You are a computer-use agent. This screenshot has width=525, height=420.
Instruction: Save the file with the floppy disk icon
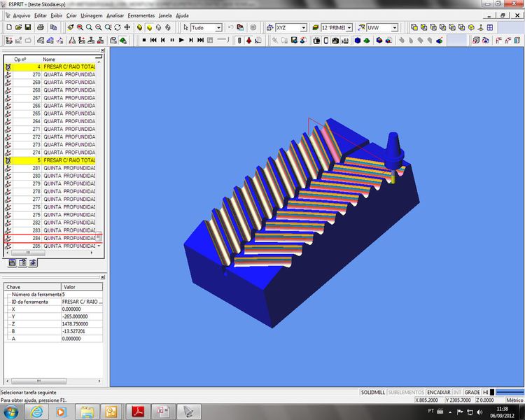click(x=28, y=27)
